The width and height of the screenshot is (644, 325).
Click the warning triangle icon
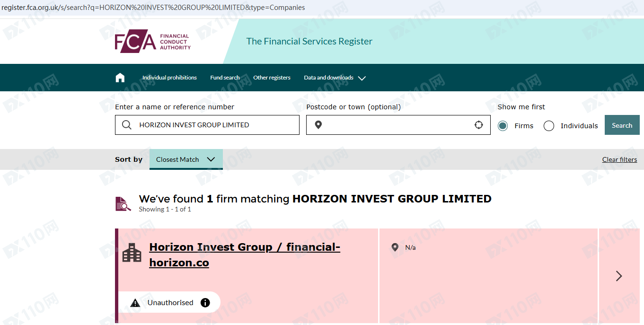tap(135, 303)
